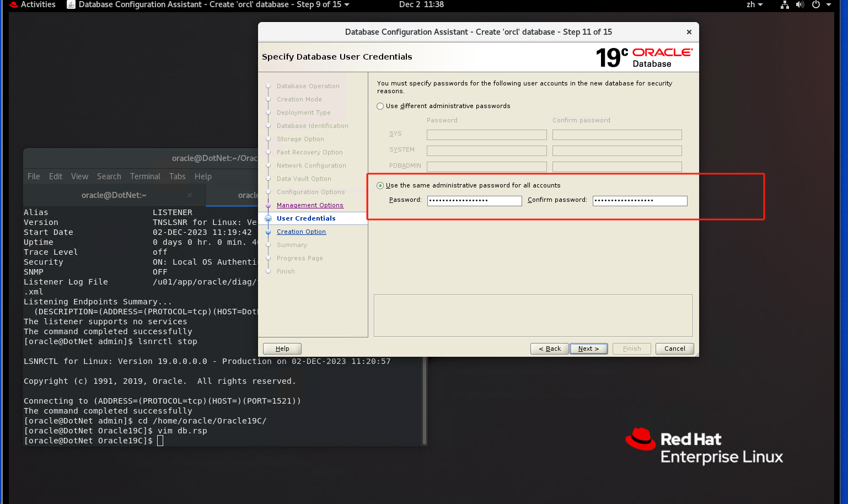Click the SYS confirm password field
Viewport: 848px width, 504px height.
click(617, 135)
